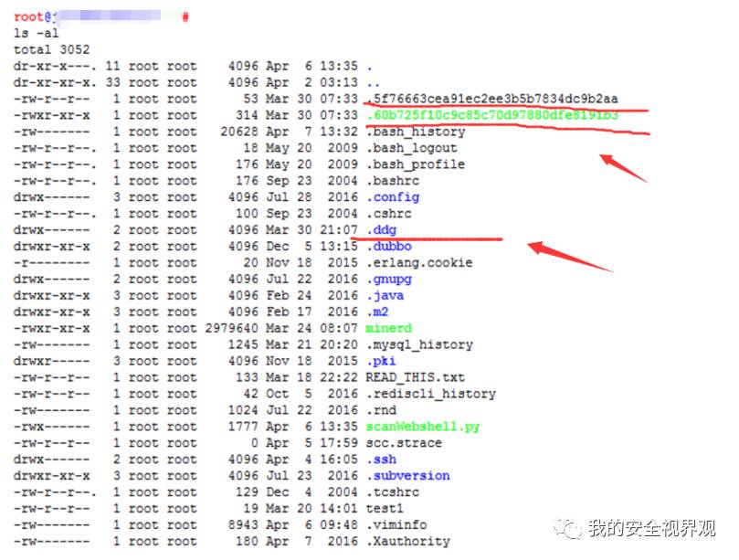Click the blue .subversion directory name
739x560 pixels.
[408, 476]
